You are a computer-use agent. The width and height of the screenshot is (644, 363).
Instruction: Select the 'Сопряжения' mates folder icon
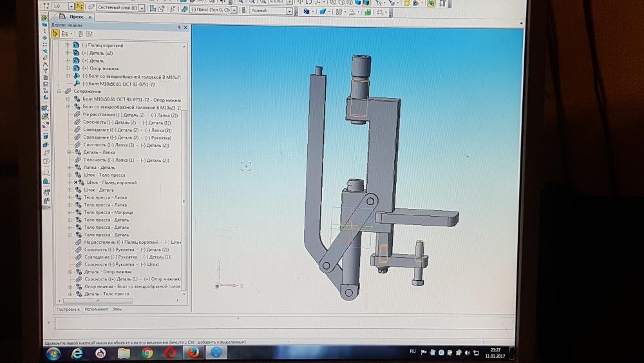68,92
